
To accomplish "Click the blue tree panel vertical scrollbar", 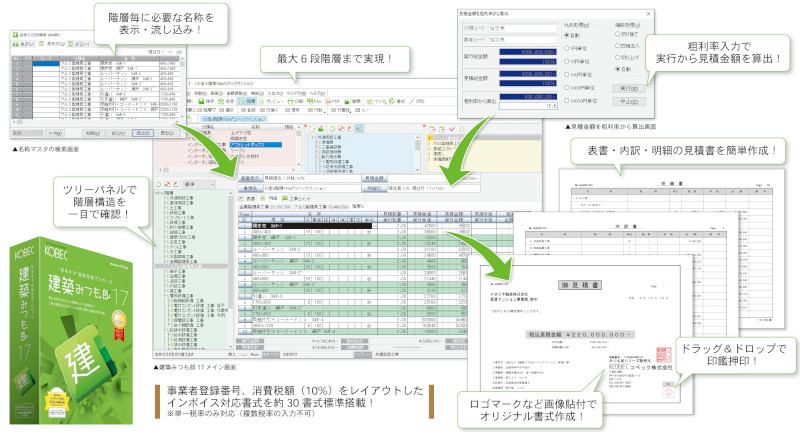I will click(x=417, y=154).
